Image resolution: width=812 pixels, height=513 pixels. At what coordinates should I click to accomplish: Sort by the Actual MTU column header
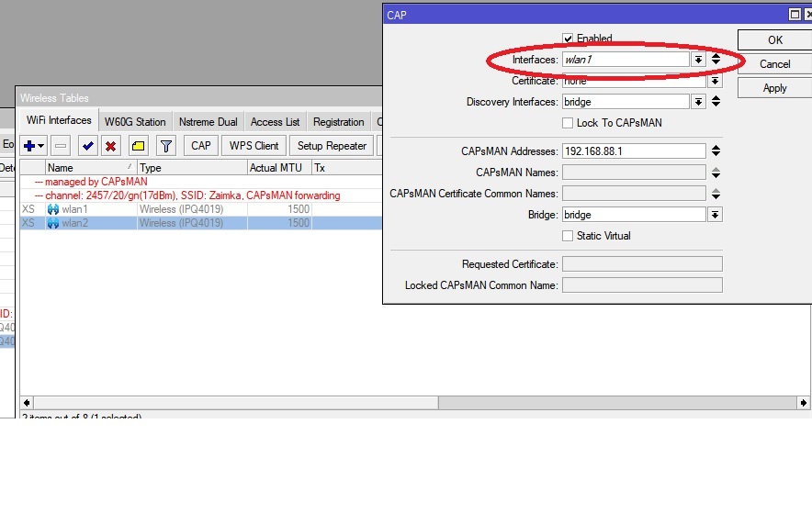279,168
